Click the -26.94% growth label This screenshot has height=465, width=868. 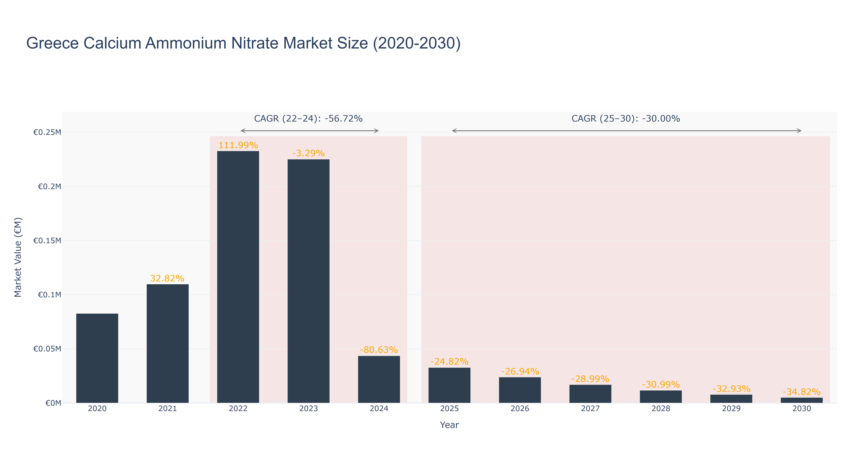520,371
